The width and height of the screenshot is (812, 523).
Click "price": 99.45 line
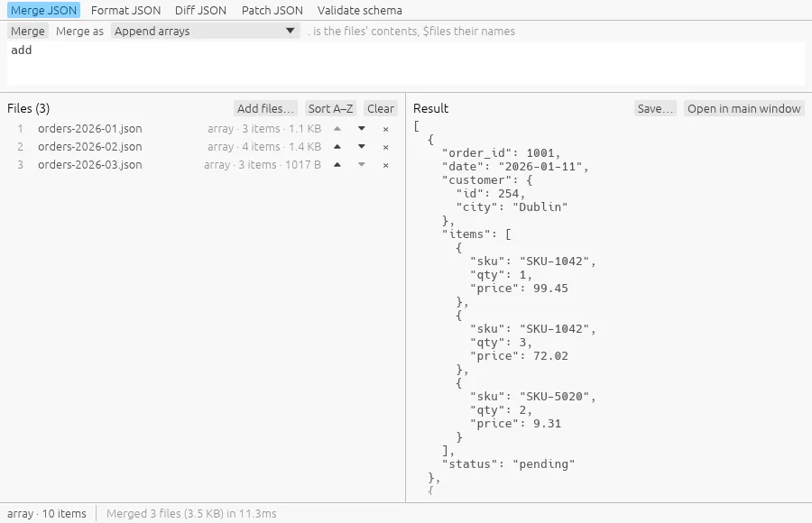[519, 289]
